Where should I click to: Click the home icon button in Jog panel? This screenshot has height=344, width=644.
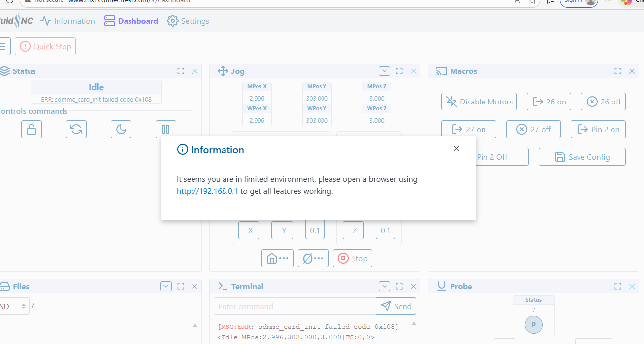click(277, 258)
